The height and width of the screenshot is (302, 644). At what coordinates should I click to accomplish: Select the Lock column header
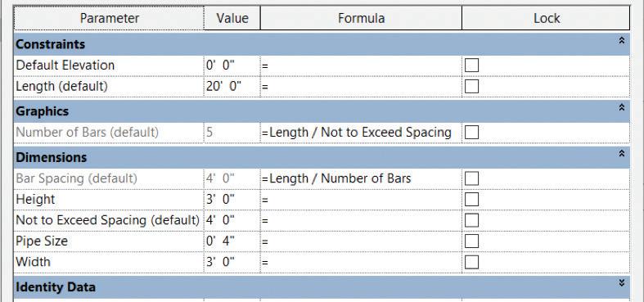(546, 18)
